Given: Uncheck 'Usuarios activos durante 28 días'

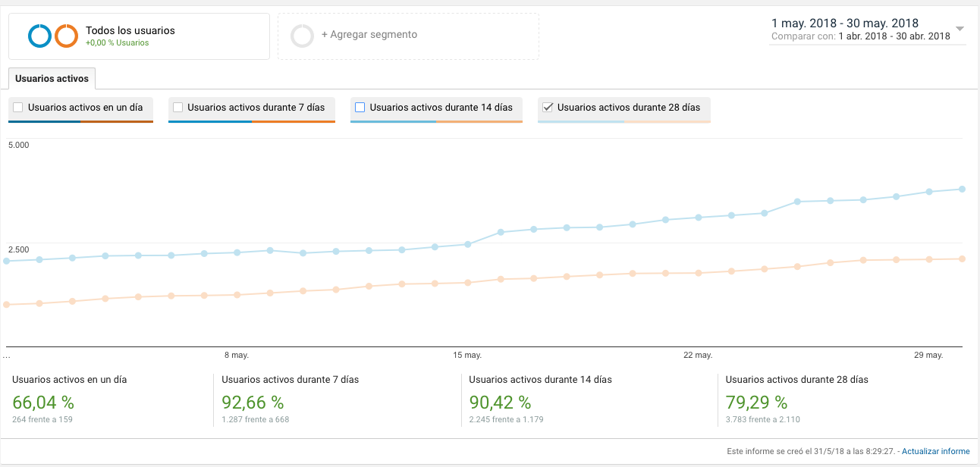Looking at the screenshot, I should tap(548, 108).
